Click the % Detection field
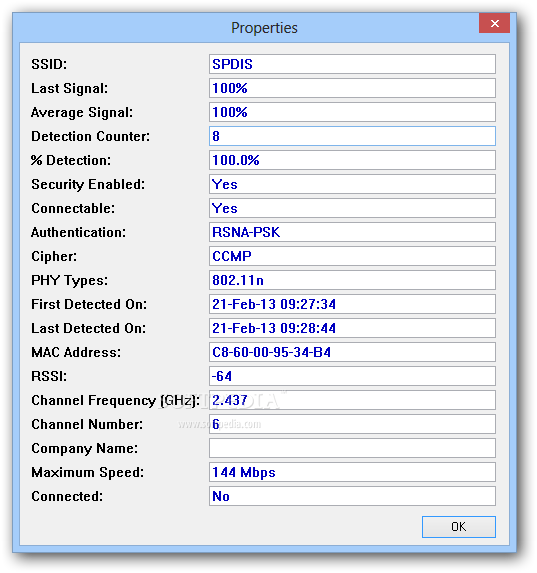This screenshot has height=573, width=537. pos(352,160)
